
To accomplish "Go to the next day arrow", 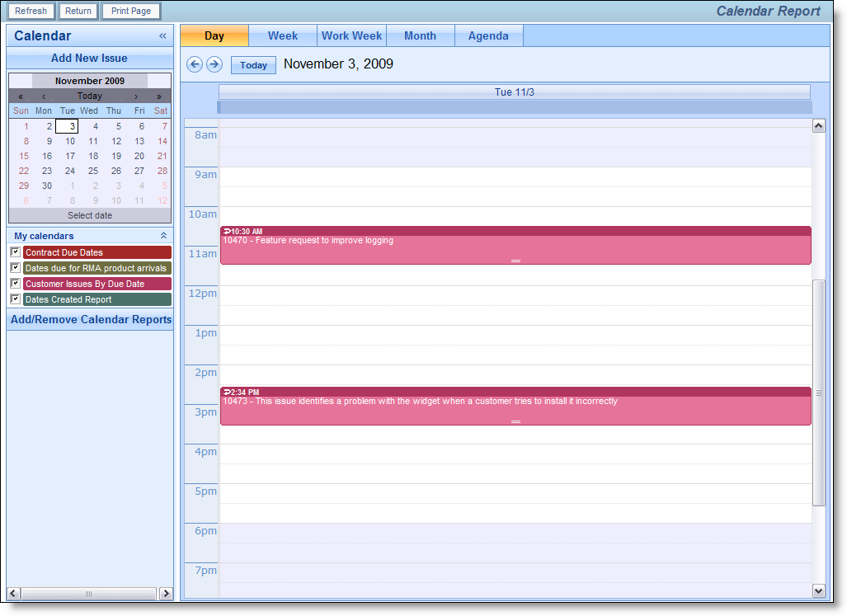I will pyautogui.click(x=214, y=64).
